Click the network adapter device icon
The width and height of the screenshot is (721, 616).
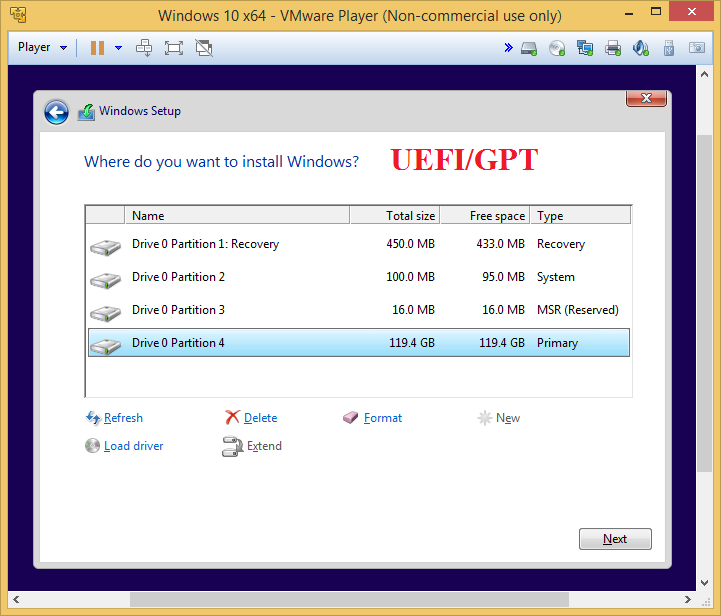tap(585, 48)
